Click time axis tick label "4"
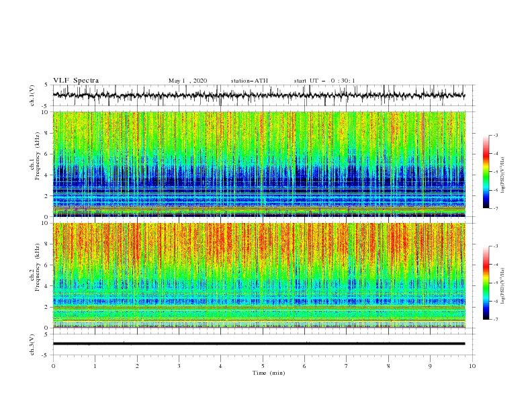This screenshot has height=411, width=532. [x=220, y=366]
